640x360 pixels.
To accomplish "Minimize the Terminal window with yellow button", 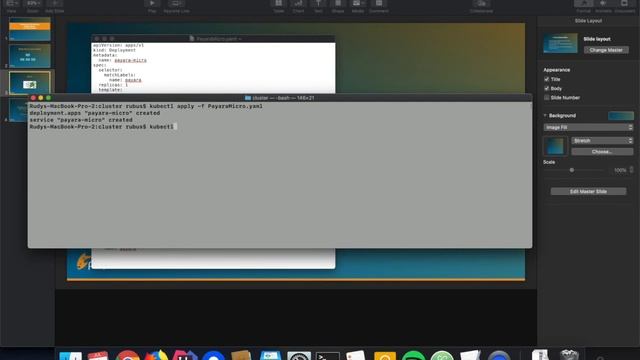I will coord(40,98).
